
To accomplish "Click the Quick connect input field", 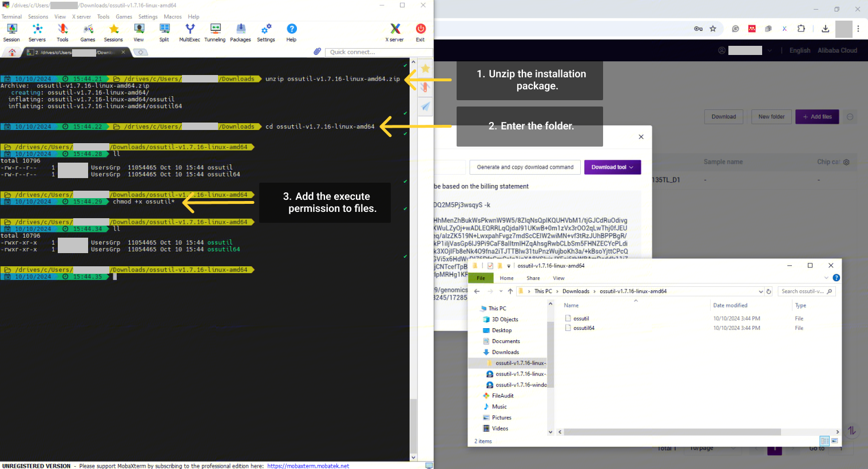I will [378, 52].
